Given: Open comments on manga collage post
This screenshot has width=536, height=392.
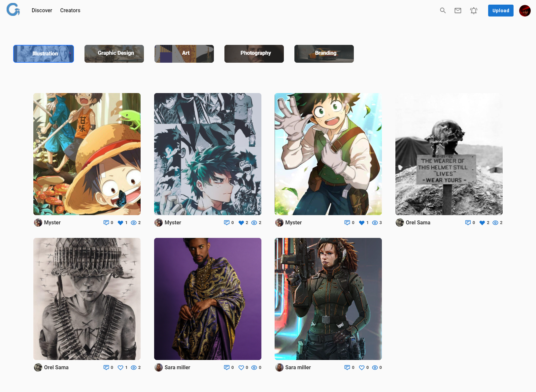Looking at the screenshot, I should 227,223.
